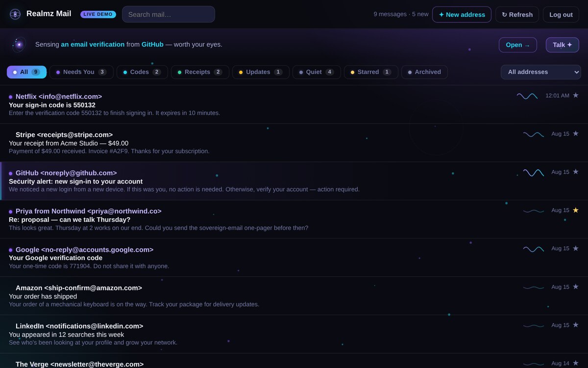The image size is (588, 368).
Task: Star the Stripe receipt email
Action: tap(576, 133)
